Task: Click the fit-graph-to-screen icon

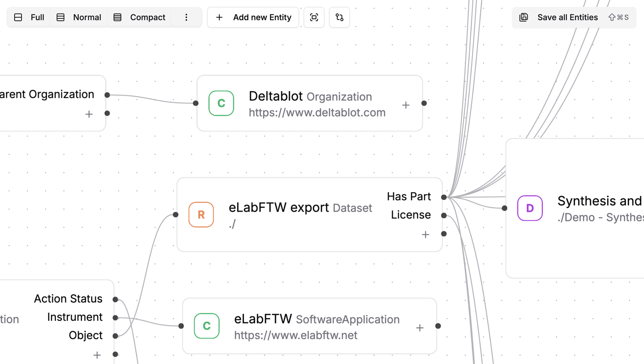Action: pyautogui.click(x=314, y=17)
